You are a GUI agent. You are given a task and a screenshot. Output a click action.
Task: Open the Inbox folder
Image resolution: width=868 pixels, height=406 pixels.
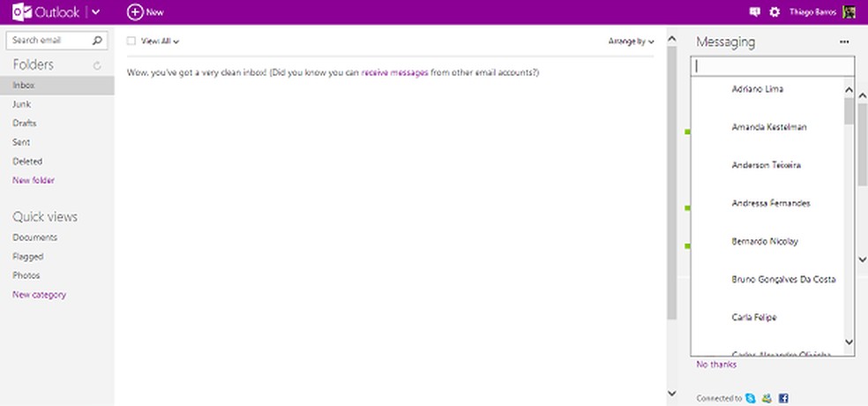[57, 86]
